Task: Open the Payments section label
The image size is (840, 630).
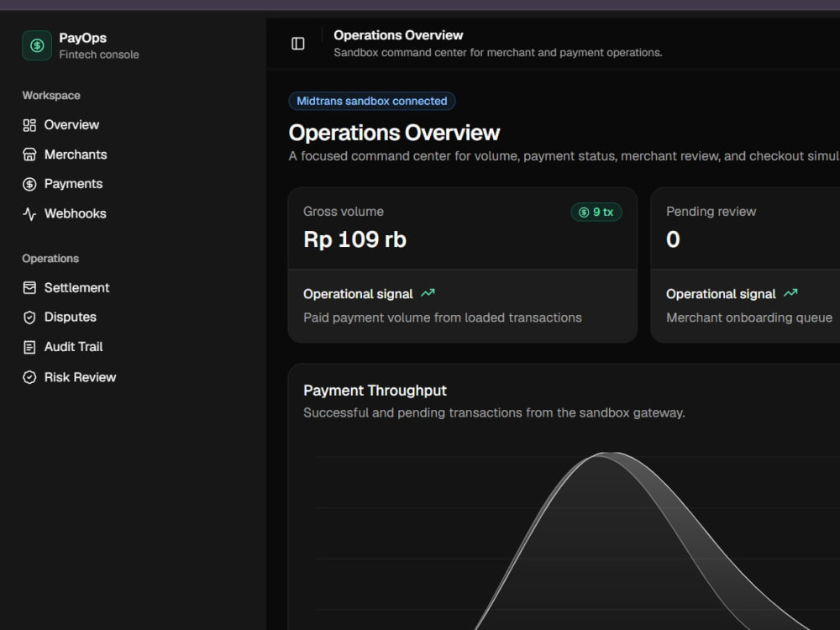Action: (73, 184)
